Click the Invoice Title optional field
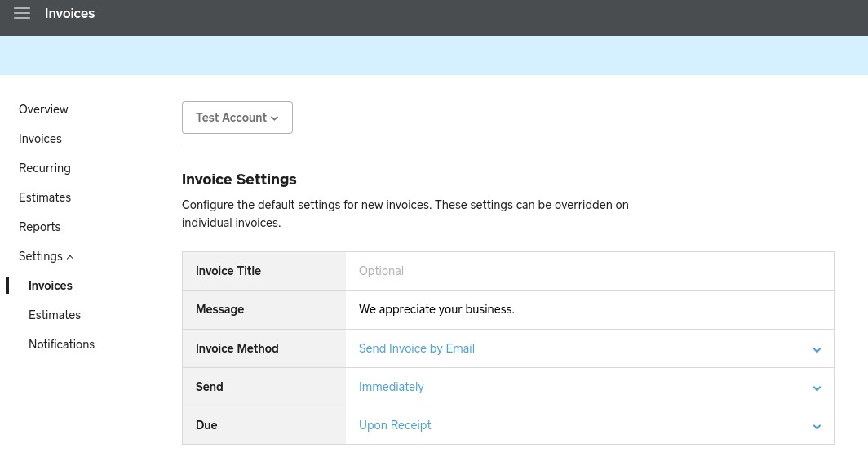 pyautogui.click(x=590, y=271)
